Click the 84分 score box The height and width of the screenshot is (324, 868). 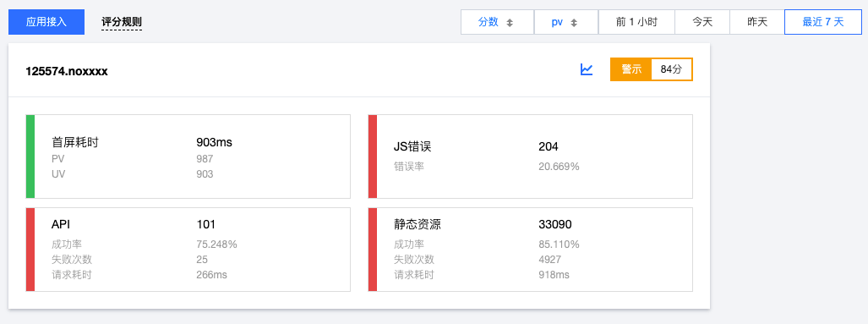[x=671, y=69]
